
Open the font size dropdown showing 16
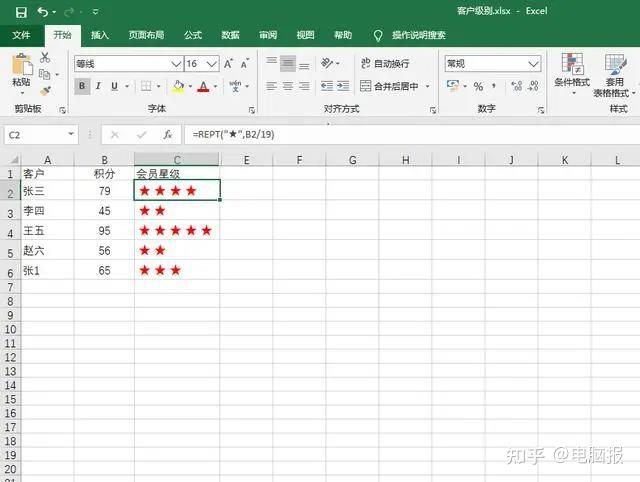click(x=211, y=64)
